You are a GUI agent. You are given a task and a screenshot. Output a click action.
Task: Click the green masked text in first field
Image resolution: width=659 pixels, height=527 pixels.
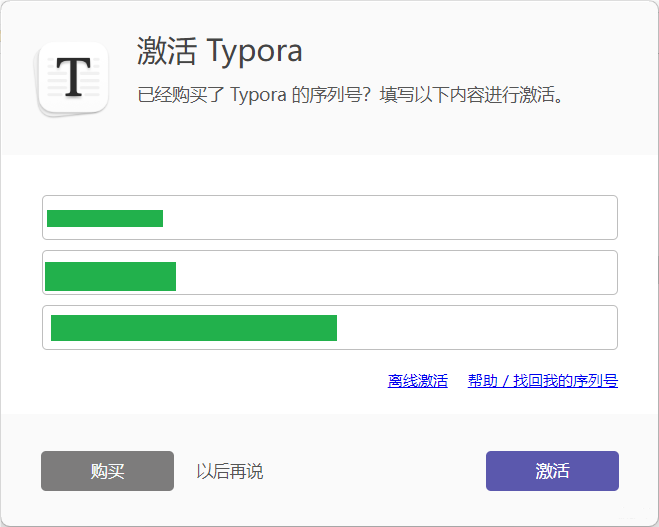pyautogui.click(x=105, y=219)
